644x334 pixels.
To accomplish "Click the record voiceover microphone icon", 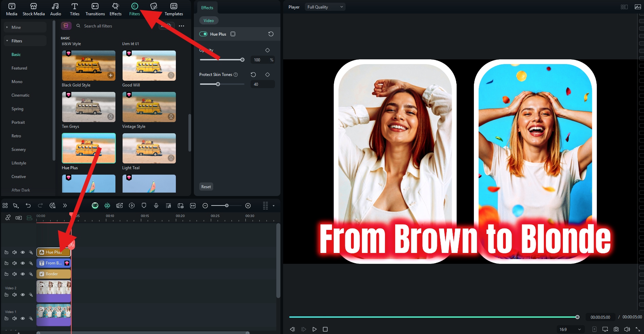I will tap(156, 205).
